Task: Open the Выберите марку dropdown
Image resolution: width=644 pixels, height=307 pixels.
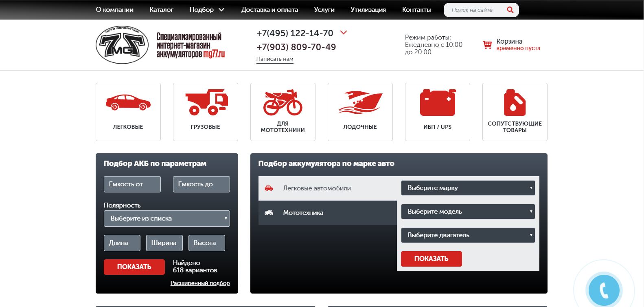Action: (x=468, y=188)
